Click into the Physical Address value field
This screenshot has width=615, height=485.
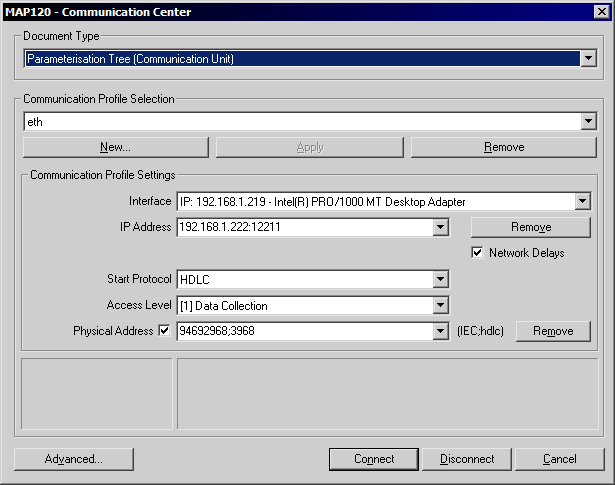[x=303, y=331]
